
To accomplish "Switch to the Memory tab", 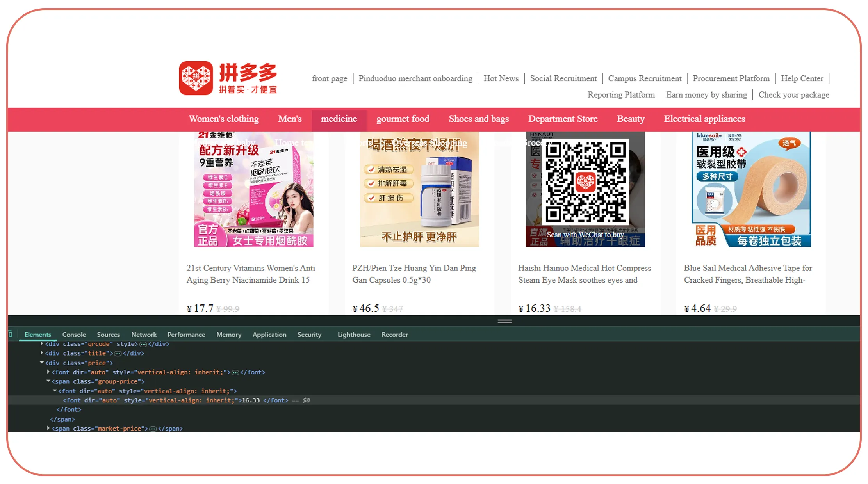I will [x=229, y=335].
